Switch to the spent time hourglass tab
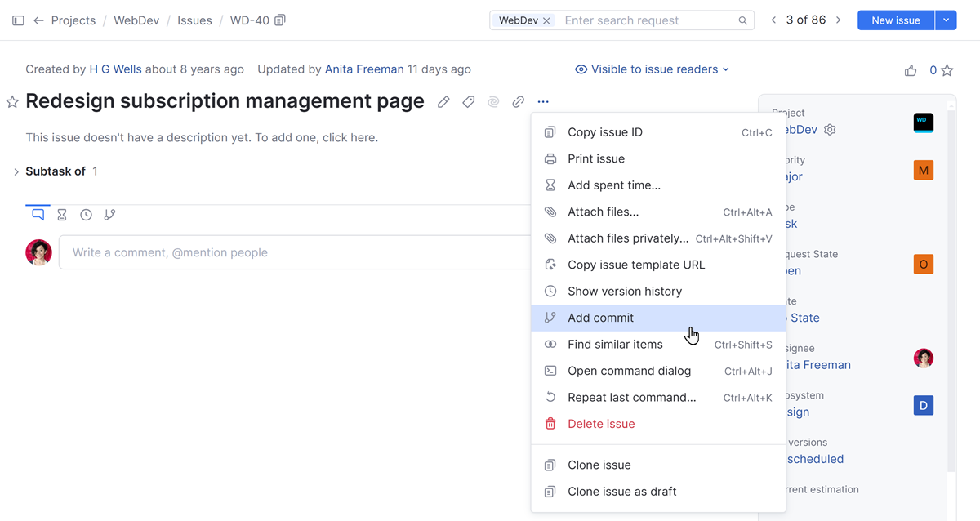The height and width of the screenshot is (521, 980). pyautogui.click(x=61, y=214)
